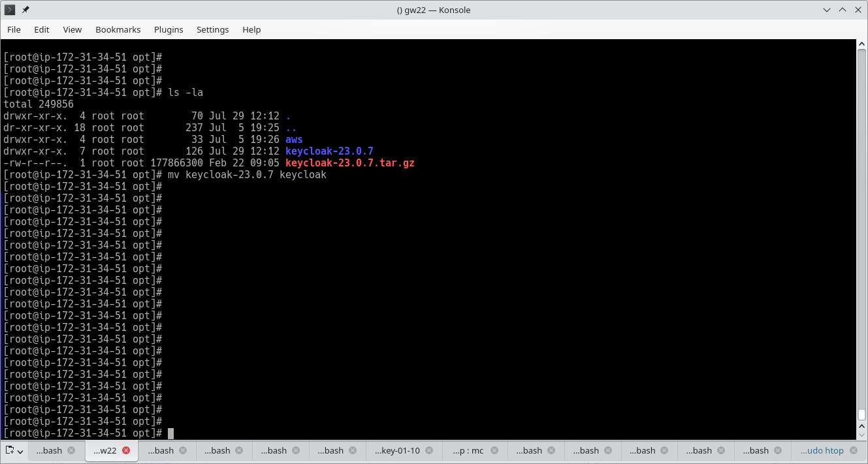Open the Help menu

click(x=251, y=29)
